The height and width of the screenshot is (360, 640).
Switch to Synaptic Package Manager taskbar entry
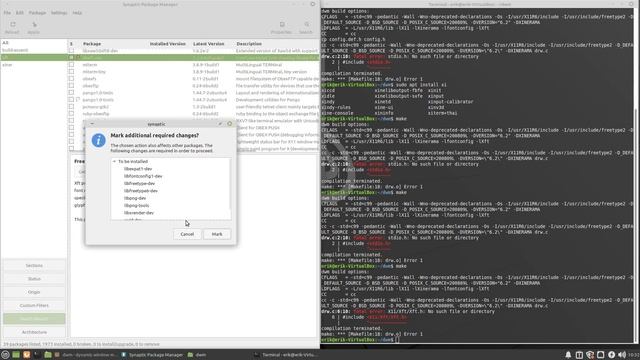152,355
